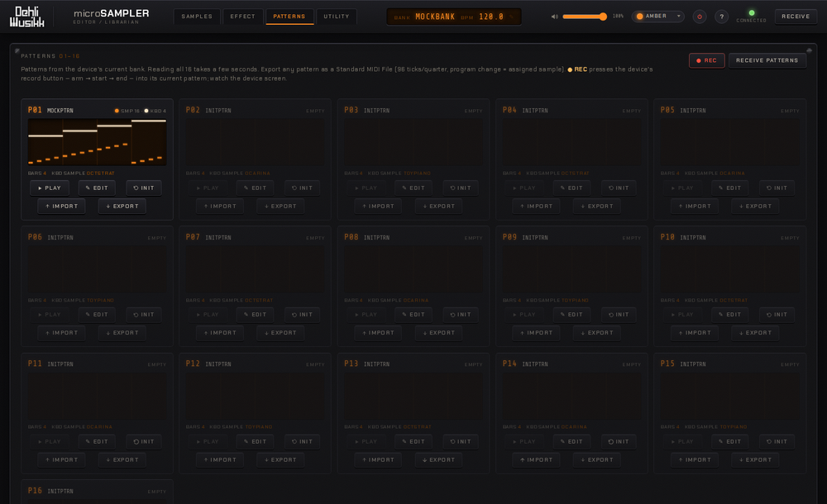Select the PATTERNS tab

[x=289, y=17]
